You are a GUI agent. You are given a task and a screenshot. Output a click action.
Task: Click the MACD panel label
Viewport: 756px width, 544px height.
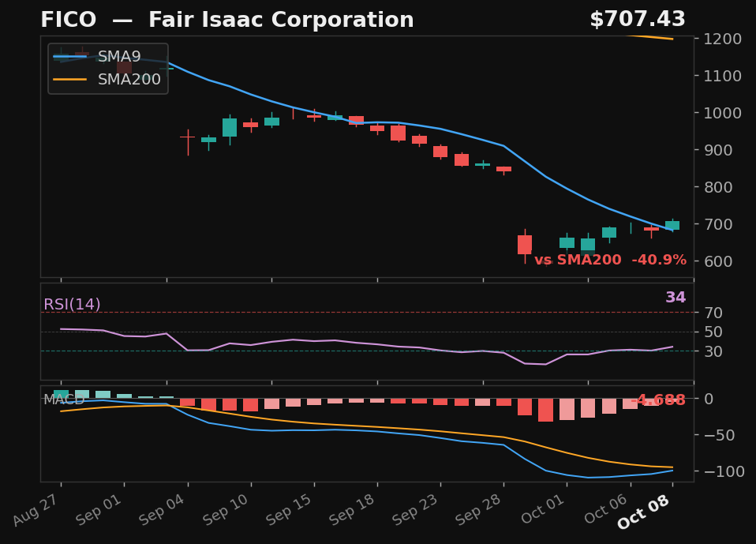pos(64,400)
